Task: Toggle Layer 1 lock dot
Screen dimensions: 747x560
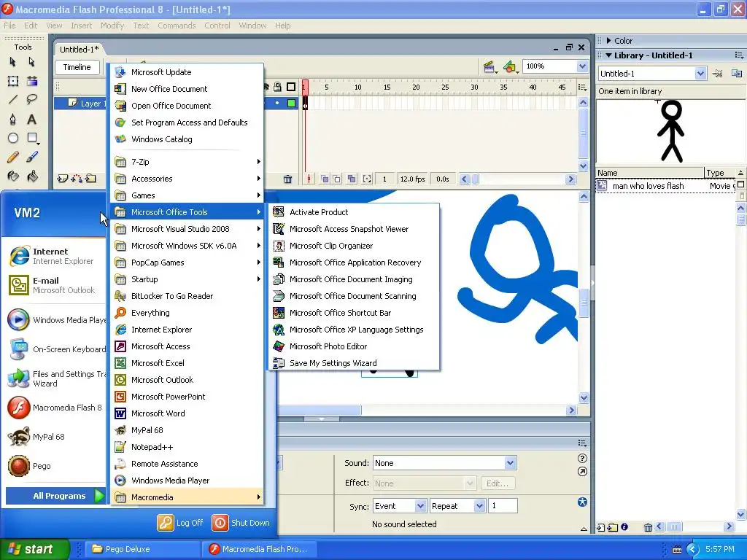Action: click(277, 103)
